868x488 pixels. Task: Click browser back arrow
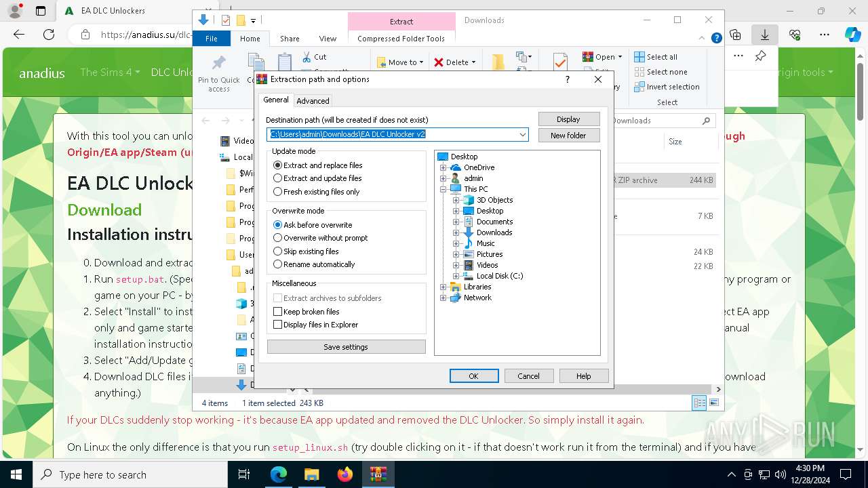(x=19, y=35)
